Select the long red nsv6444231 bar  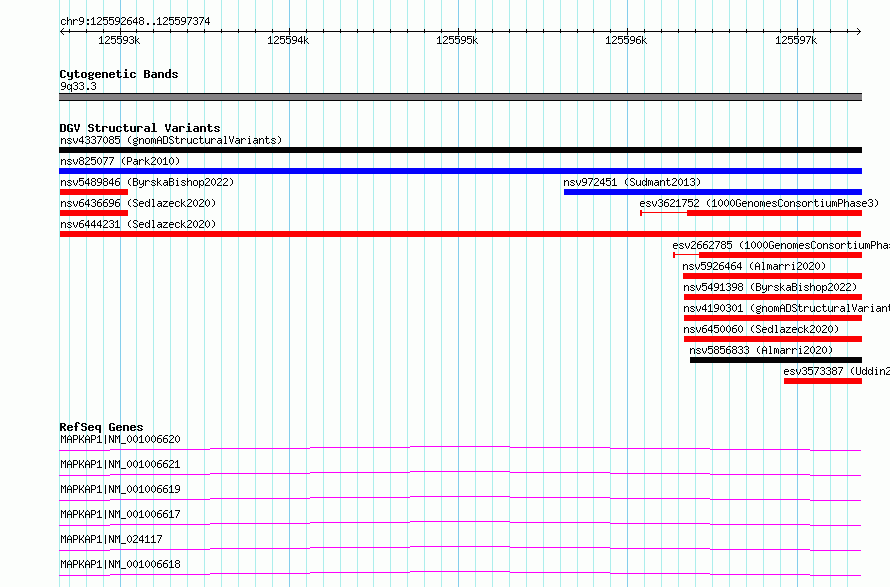460,234
